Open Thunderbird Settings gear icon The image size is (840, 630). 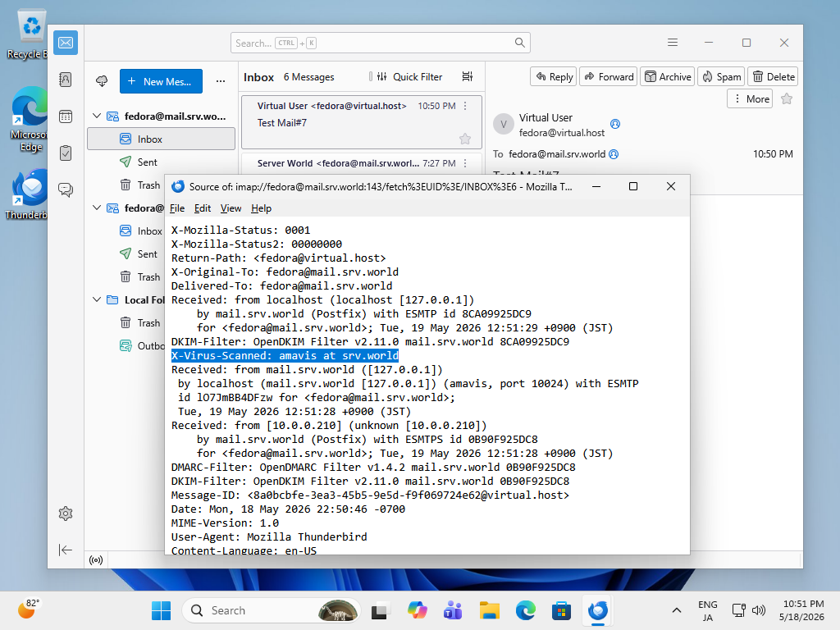(66, 514)
